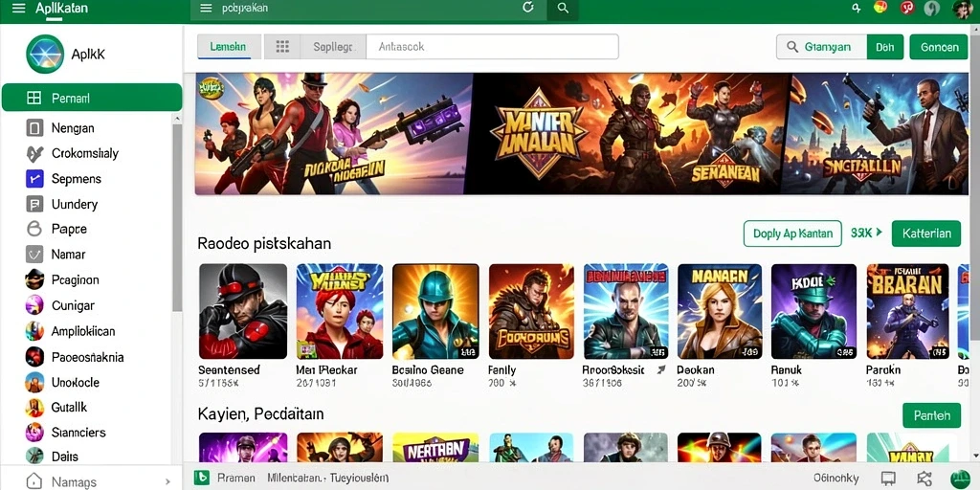Open the Fanily game thumbnail
The width and height of the screenshot is (980, 490).
(531, 311)
